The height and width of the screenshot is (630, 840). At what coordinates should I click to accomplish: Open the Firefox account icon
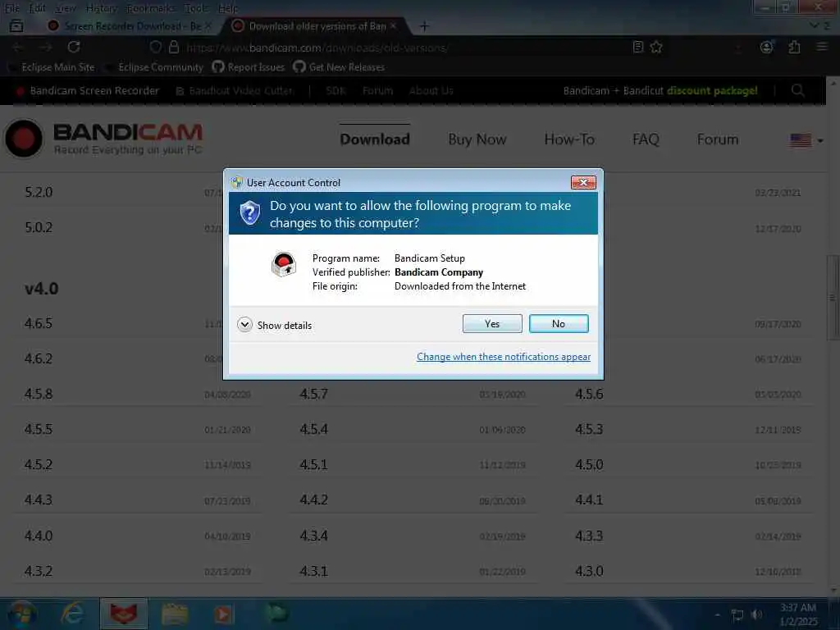coord(767,47)
